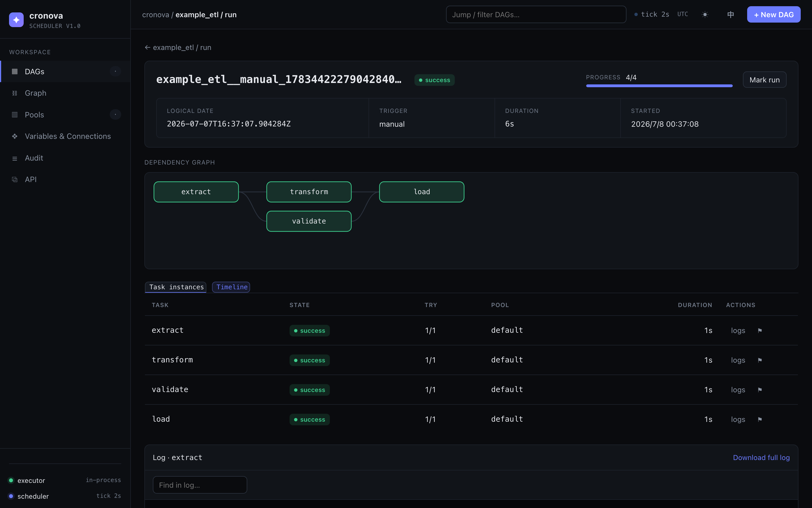
Task: Click the flag icon on load row
Action: point(760,419)
